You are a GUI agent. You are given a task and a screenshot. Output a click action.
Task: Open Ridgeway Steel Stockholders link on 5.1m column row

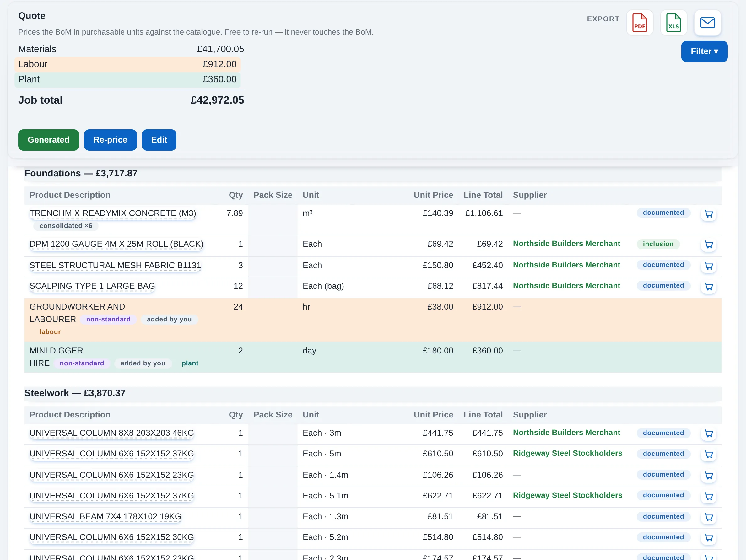pos(567,495)
